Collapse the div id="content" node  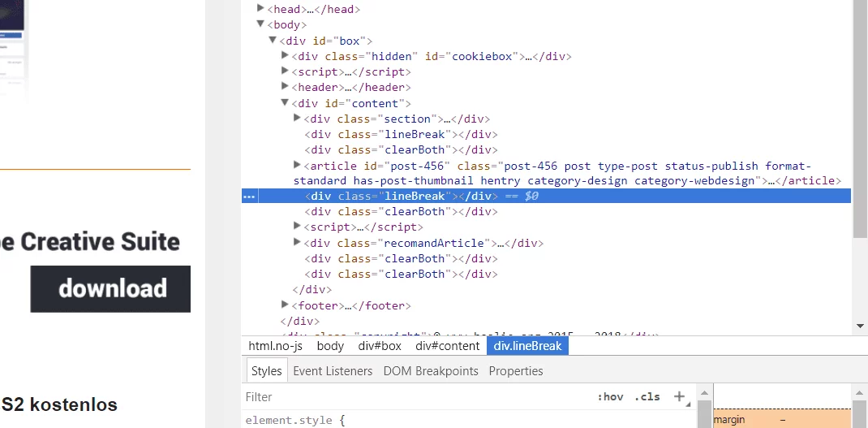click(285, 102)
